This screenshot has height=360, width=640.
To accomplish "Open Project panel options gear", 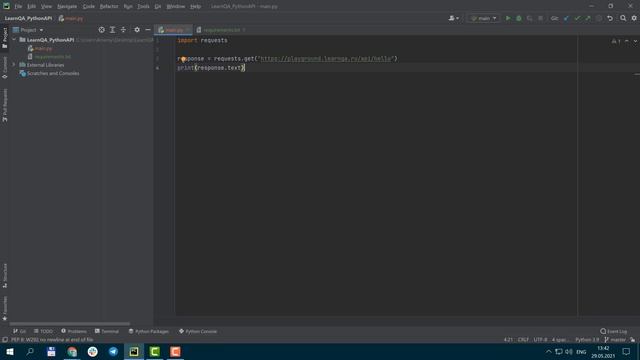I will (x=137, y=30).
